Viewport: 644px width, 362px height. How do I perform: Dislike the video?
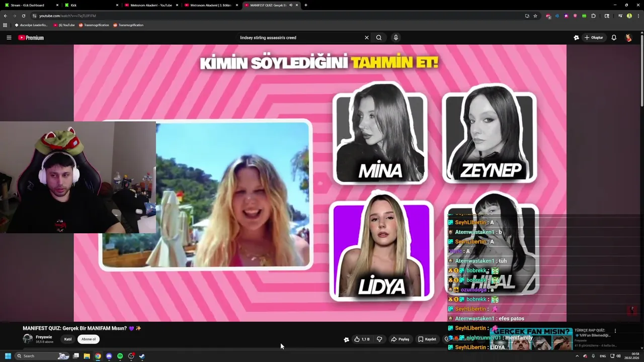click(379, 339)
